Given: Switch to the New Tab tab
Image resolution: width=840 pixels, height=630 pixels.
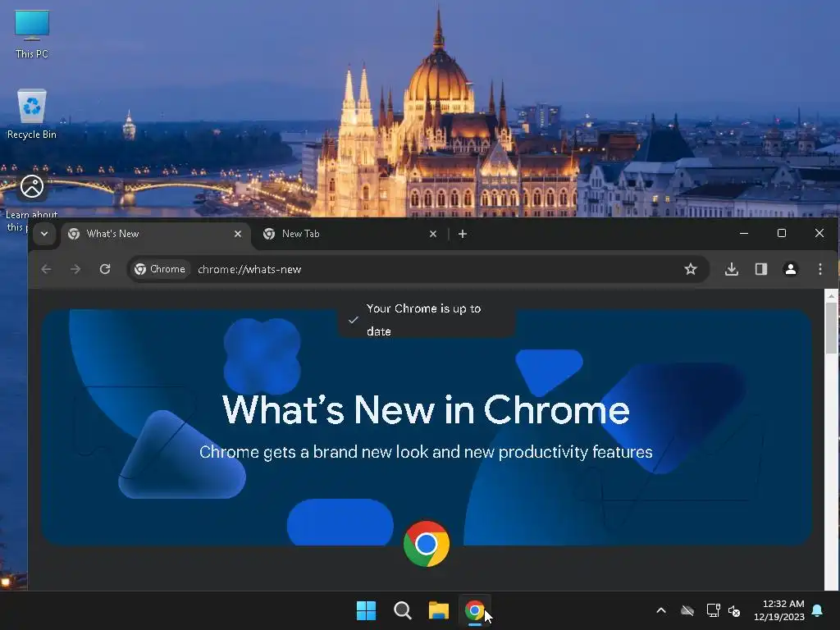Looking at the screenshot, I should (x=351, y=234).
